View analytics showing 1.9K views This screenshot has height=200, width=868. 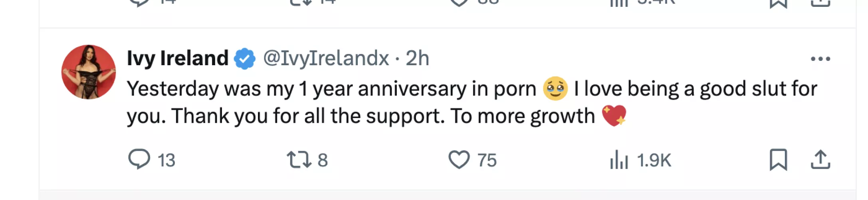click(x=619, y=159)
